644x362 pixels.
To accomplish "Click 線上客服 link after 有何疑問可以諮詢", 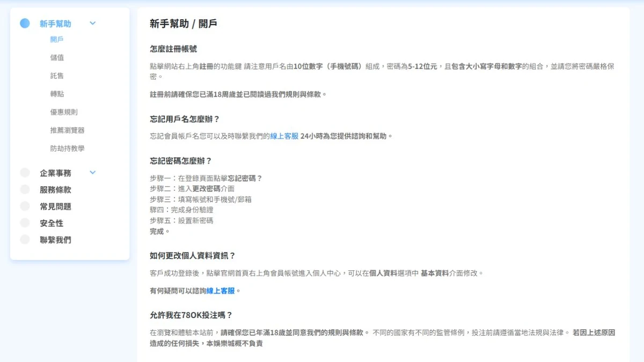I will click(x=221, y=291).
